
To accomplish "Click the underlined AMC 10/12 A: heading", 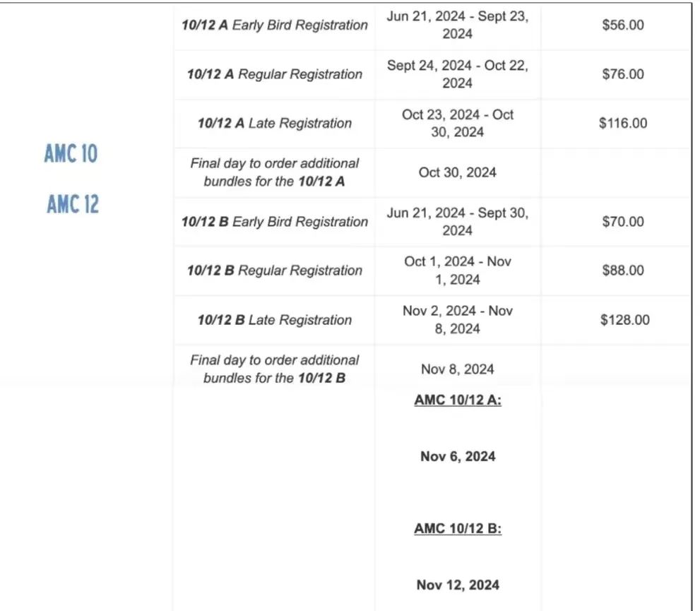I will 458,400.
